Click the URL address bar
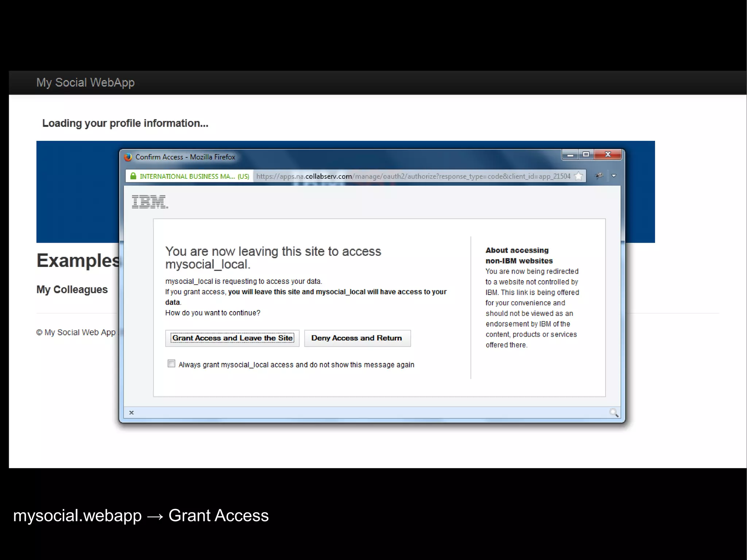Viewport: 747px width, 560px height. coord(414,176)
